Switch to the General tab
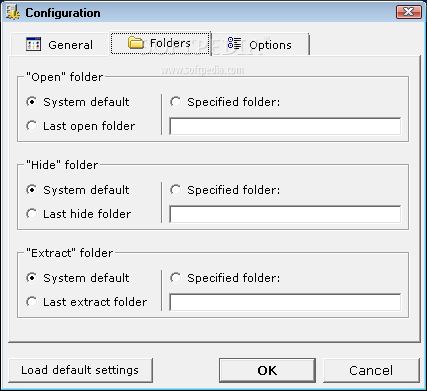427x391 pixels. (60, 44)
